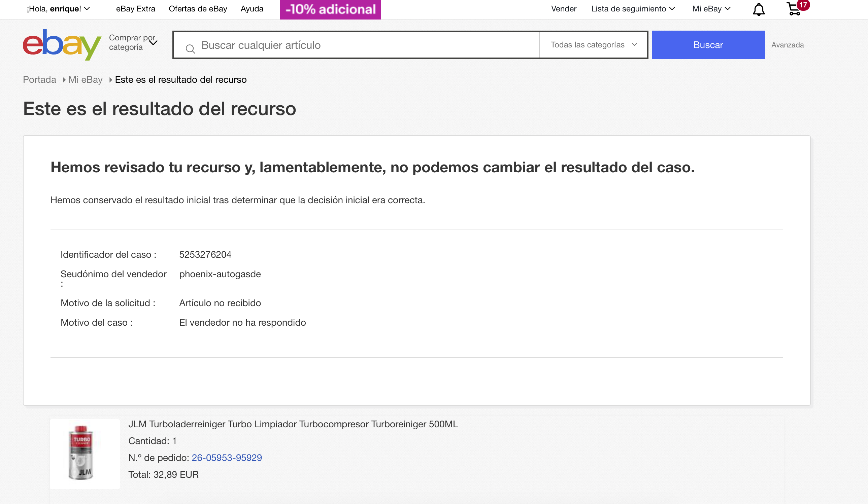This screenshot has width=868, height=504.
Task: Go to the Ayuda help page
Action: (x=252, y=9)
